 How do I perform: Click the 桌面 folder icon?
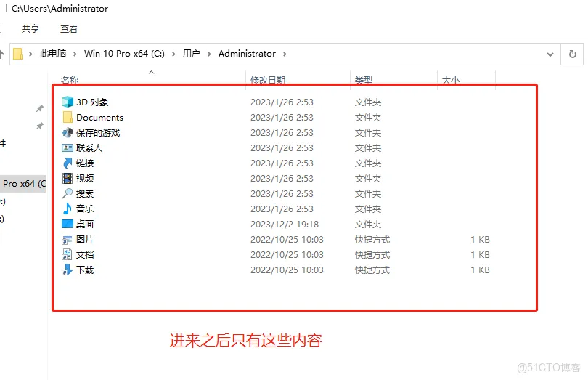coord(68,225)
